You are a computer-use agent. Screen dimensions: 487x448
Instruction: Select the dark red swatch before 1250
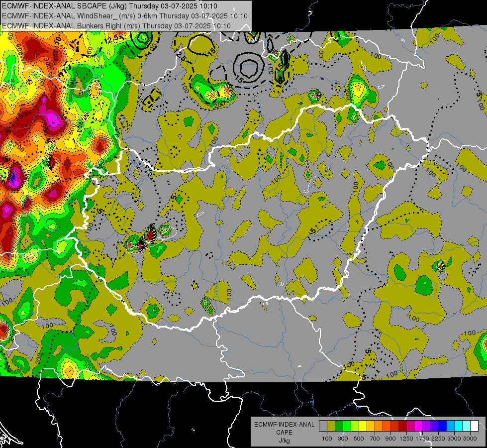pos(402,426)
